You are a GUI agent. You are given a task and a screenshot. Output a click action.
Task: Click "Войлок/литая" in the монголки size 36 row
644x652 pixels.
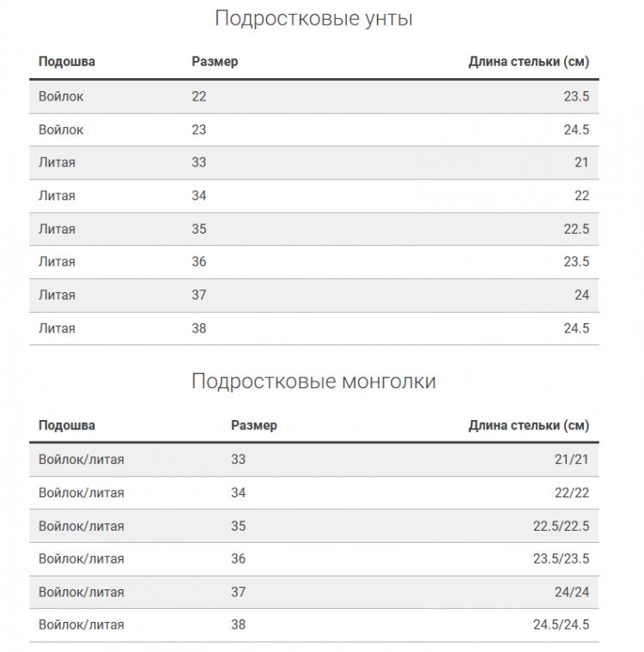[x=82, y=559]
